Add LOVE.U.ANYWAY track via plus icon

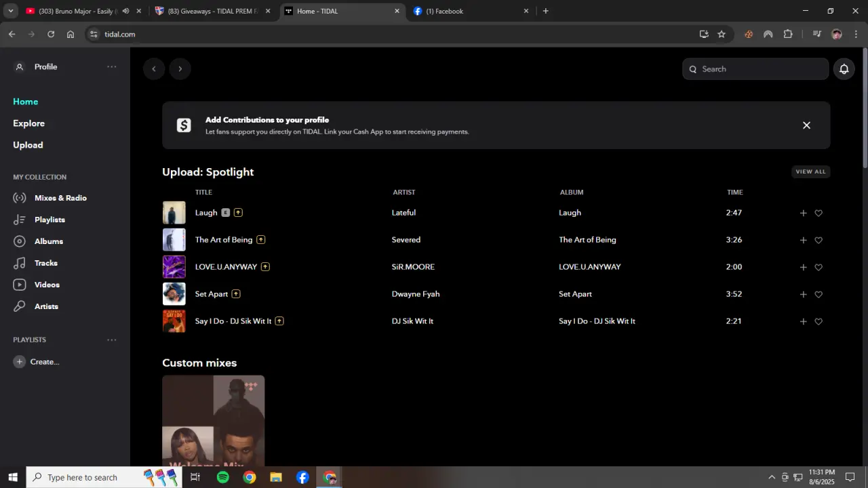coord(804,267)
